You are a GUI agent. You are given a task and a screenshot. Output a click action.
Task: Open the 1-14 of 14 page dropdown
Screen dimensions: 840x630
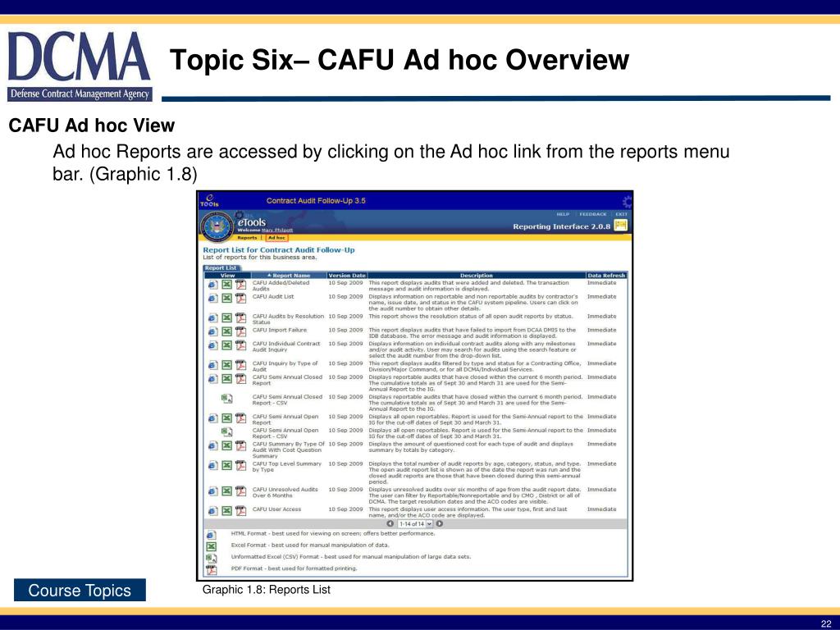414,524
